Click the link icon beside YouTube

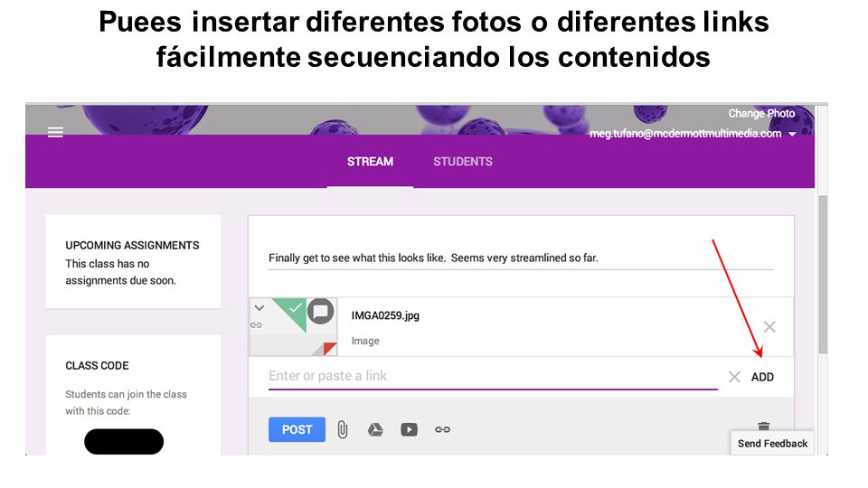442,429
